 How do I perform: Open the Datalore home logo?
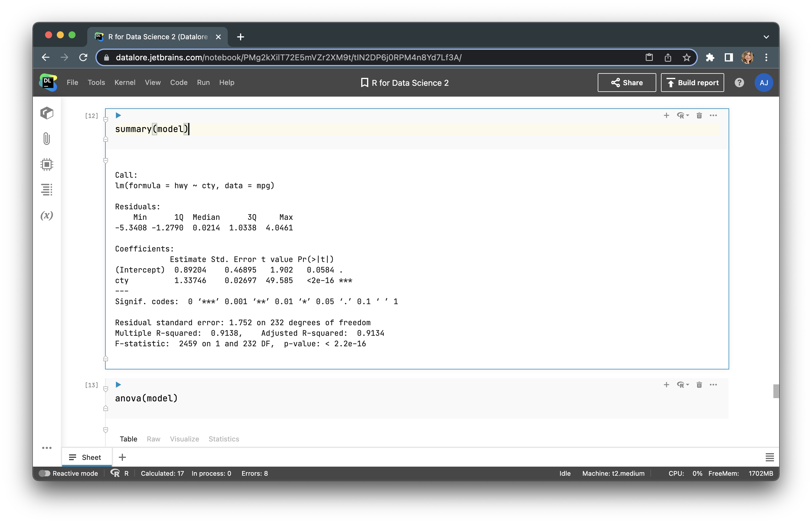(x=48, y=82)
